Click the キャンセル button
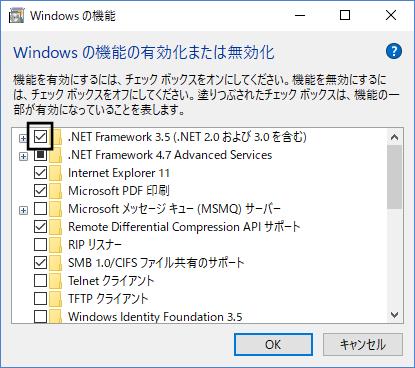This screenshot has height=368, width=415. coord(363,345)
